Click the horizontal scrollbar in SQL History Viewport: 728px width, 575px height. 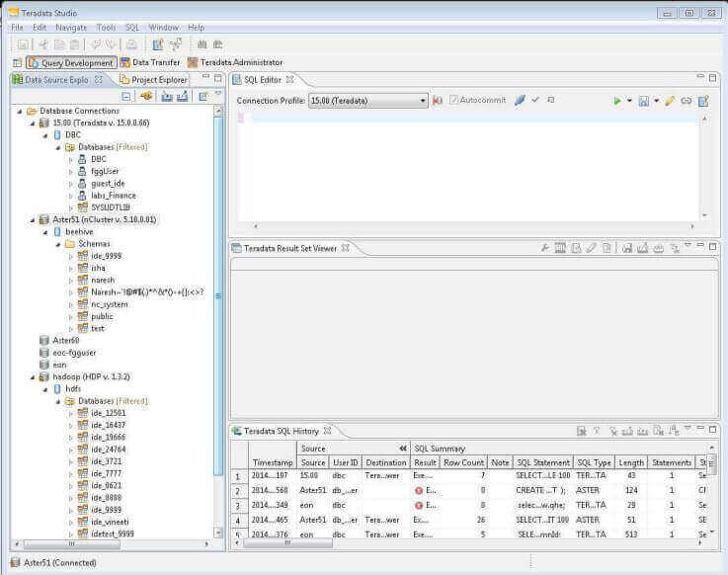click(x=287, y=543)
